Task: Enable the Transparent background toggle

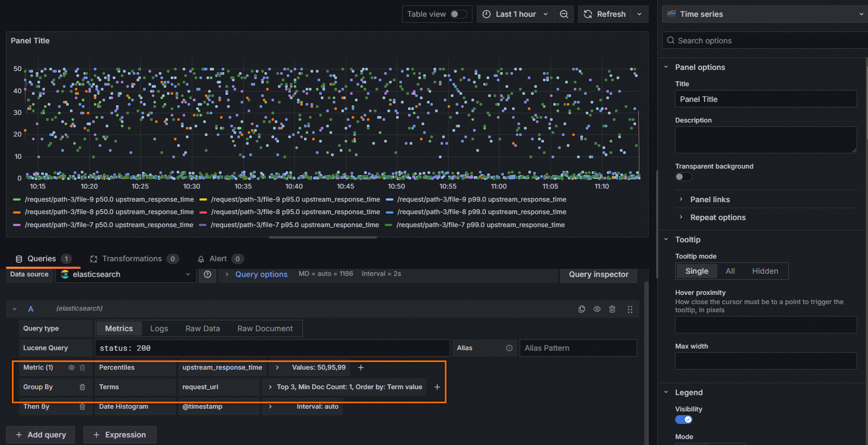Action: click(683, 177)
